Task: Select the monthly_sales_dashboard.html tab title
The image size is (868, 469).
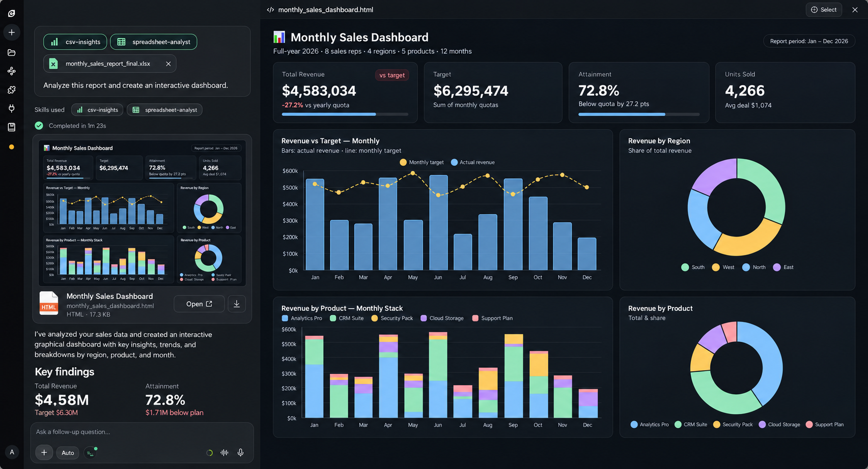Action: click(326, 10)
